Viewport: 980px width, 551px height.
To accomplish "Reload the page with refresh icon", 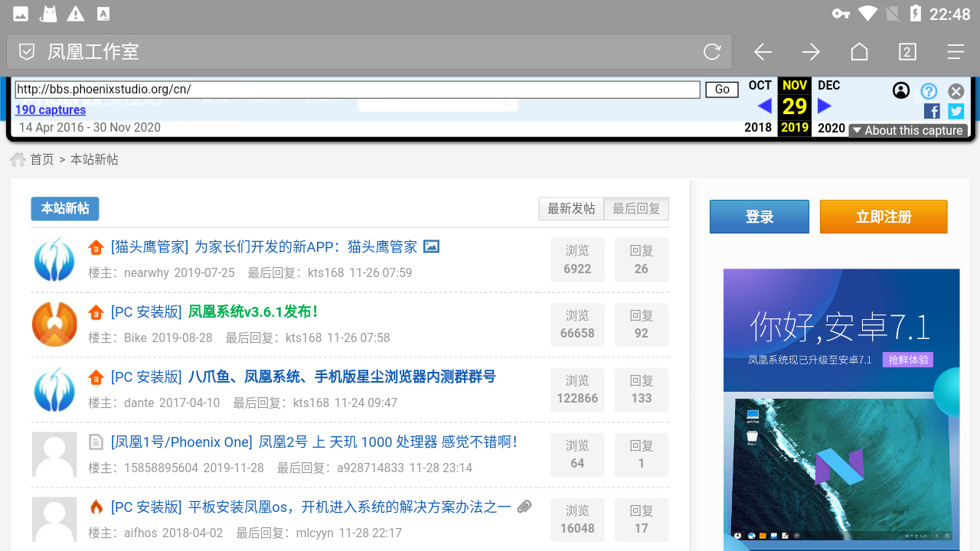I will click(712, 52).
